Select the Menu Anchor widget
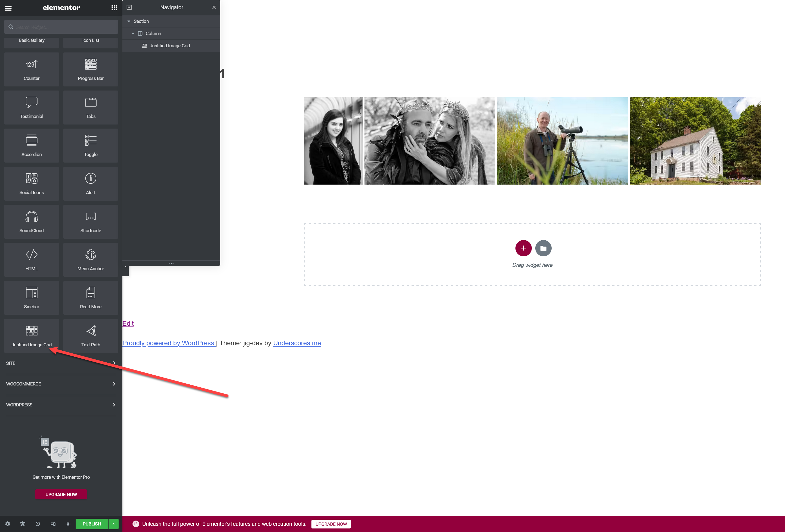This screenshot has height=532, width=785. click(x=91, y=260)
